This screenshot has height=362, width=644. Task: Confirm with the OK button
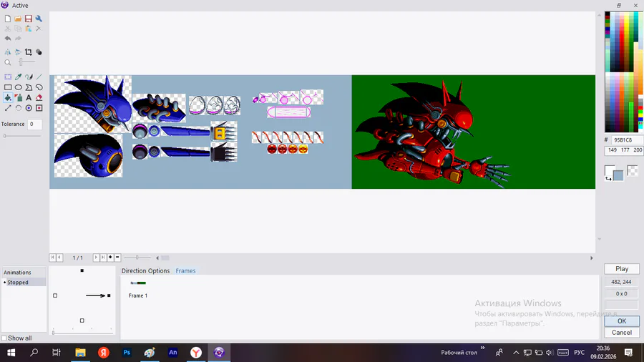tap(621, 321)
